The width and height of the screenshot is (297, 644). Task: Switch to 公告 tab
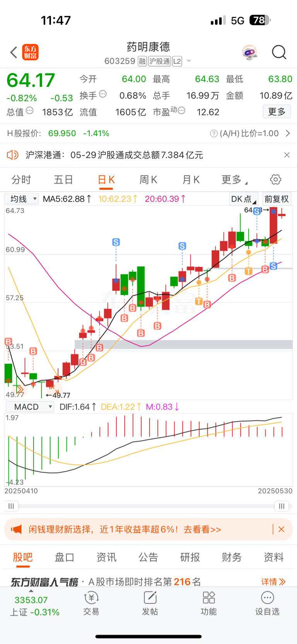pos(148,557)
